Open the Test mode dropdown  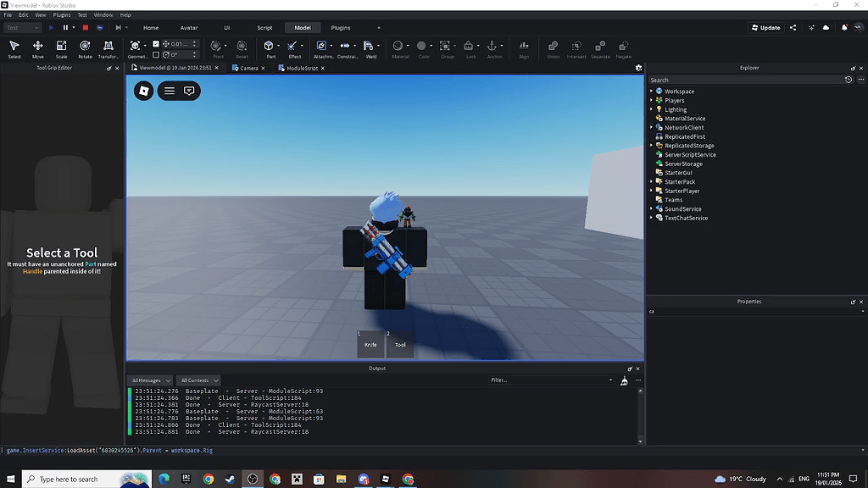[22, 28]
